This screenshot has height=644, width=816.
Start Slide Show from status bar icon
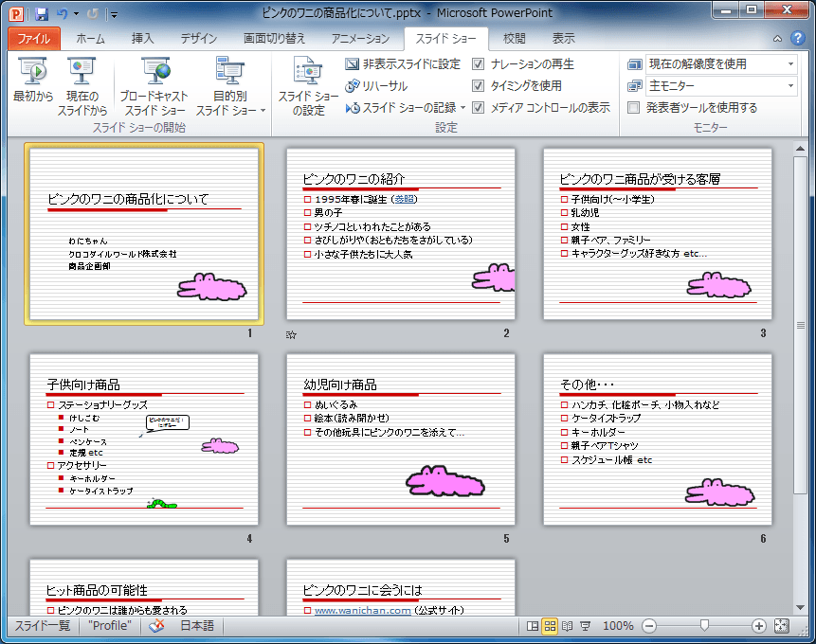(586, 626)
